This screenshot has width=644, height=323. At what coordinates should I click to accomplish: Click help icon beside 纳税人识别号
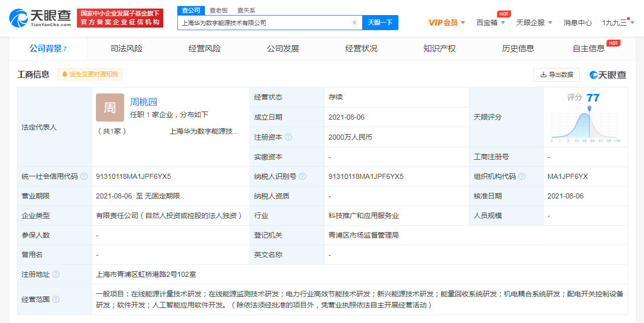(302, 176)
